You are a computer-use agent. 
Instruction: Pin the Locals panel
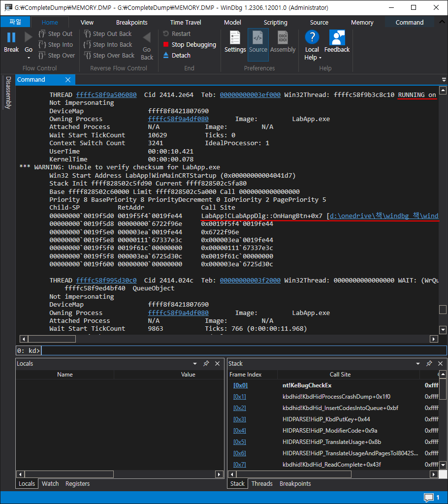click(206, 364)
